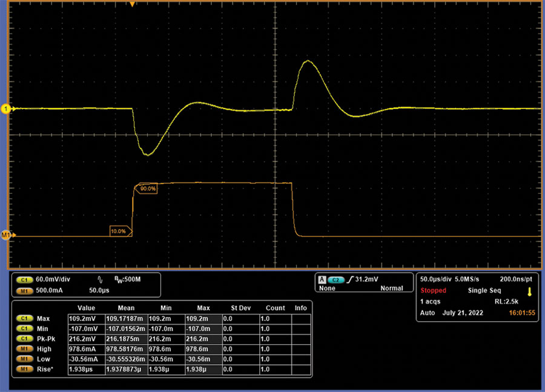Viewport: 545px width, 392px height.
Task: Click the Auto label in the acquisition panel
Action: click(428, 313)
